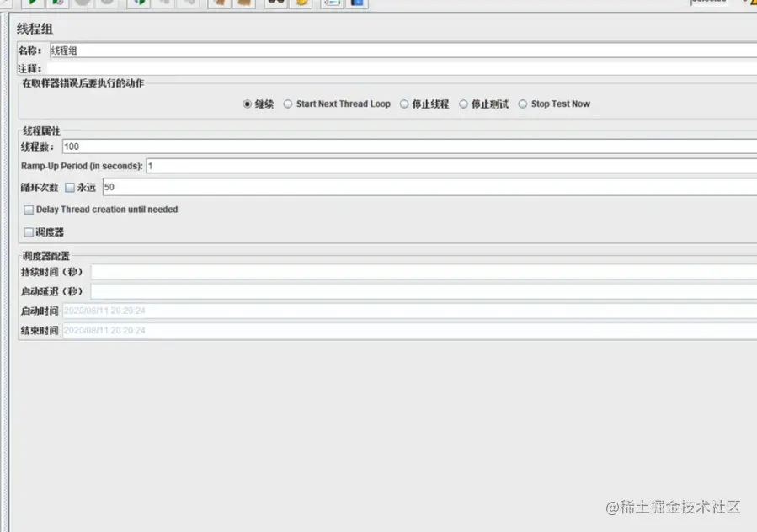This screenshot has width=757, height=532.
Task: Click the 线程数 field showing 100
Action: [x=409, y=146]
